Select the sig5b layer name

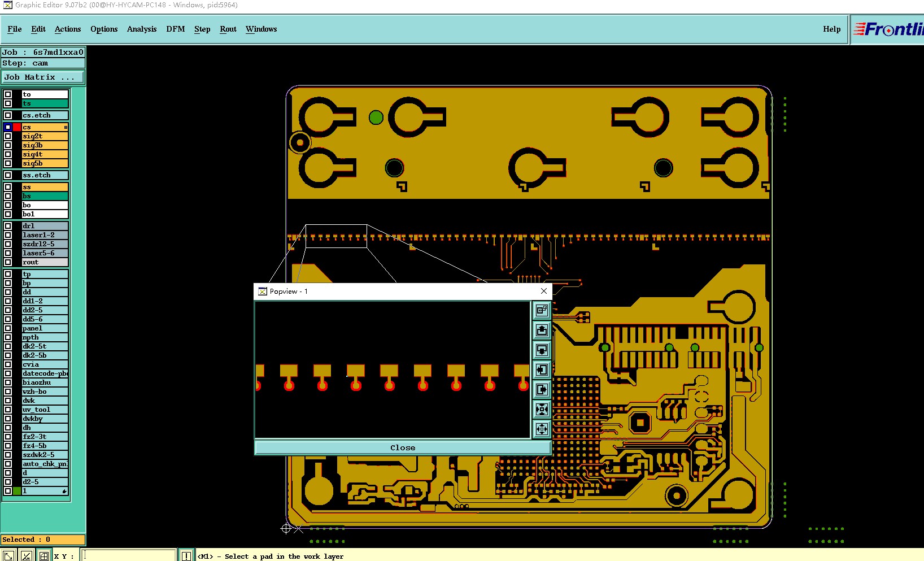[x=45, y=163]
